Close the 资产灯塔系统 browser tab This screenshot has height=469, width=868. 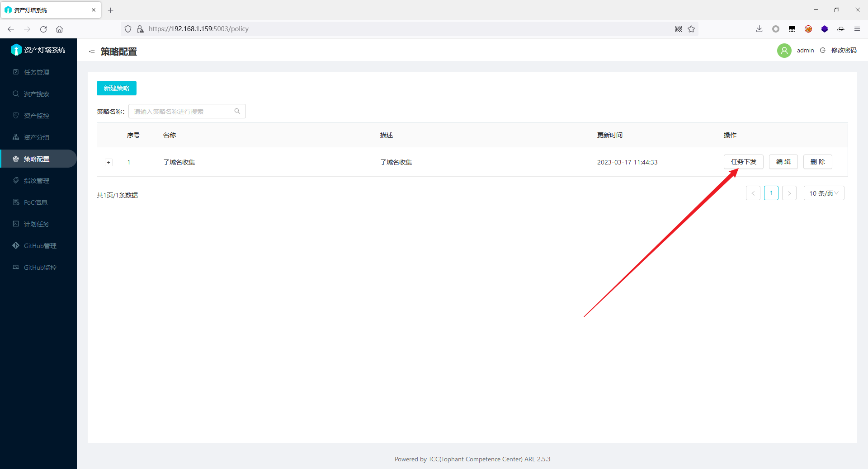(94, 10)
